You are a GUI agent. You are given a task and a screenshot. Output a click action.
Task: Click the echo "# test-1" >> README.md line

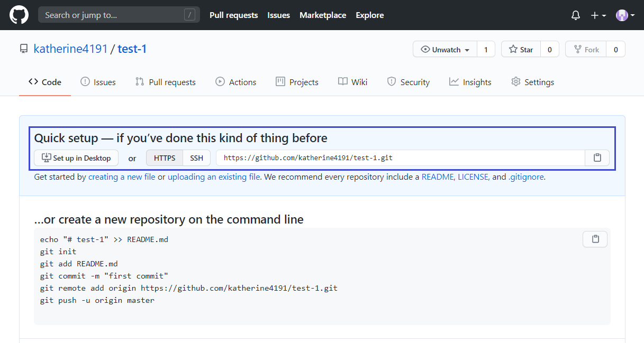pyautogui.click(x=104, y=239)
